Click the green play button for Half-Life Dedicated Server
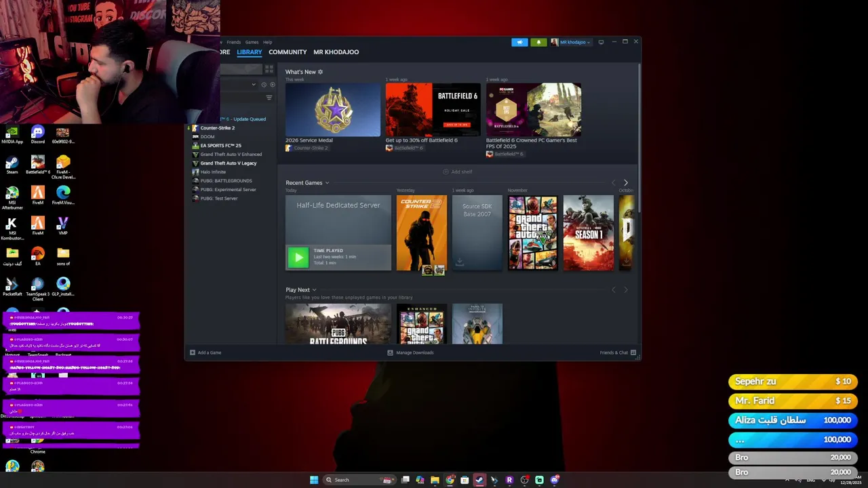Image resolution: width=868 pixels, height=488 pixels. tap(298, 257)
